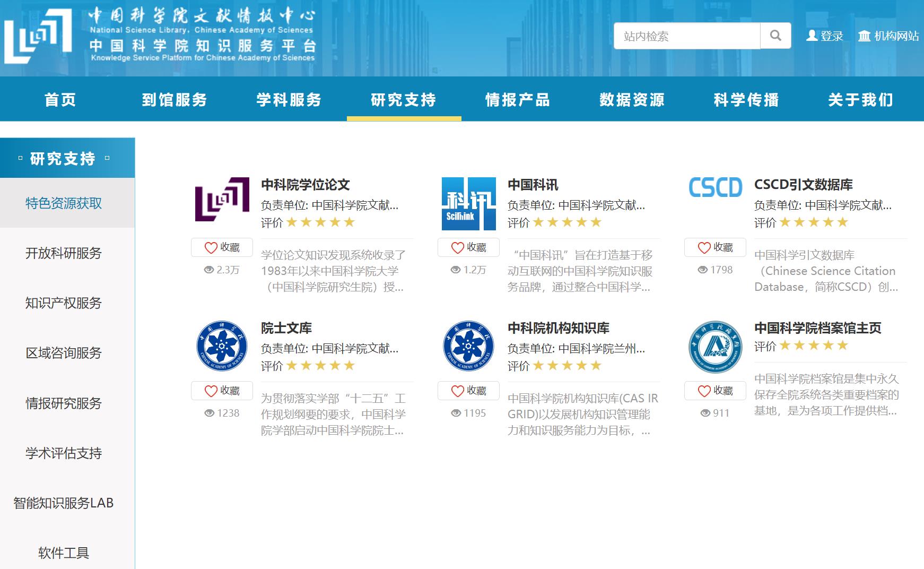Toggle 收藏 on the CSCD card
This screenshot has width=924, height=569.
click(714, 247)
